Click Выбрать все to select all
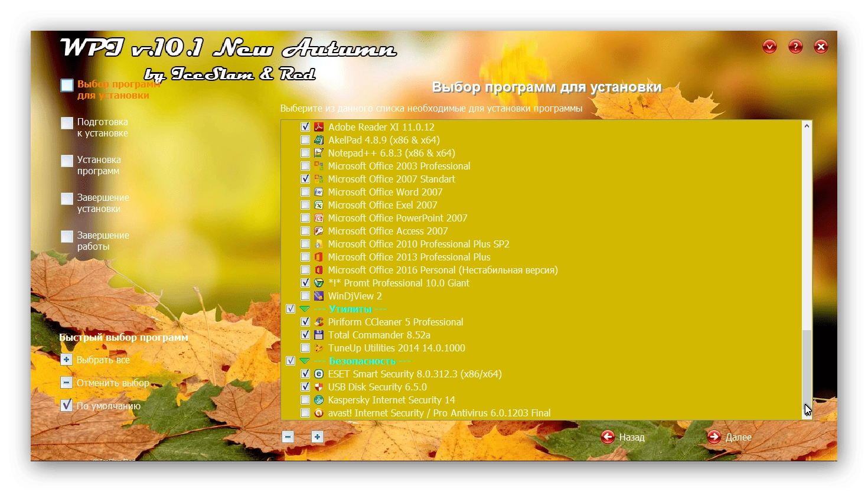The width and height of the screenshot is (868, 492). [95, 360]
